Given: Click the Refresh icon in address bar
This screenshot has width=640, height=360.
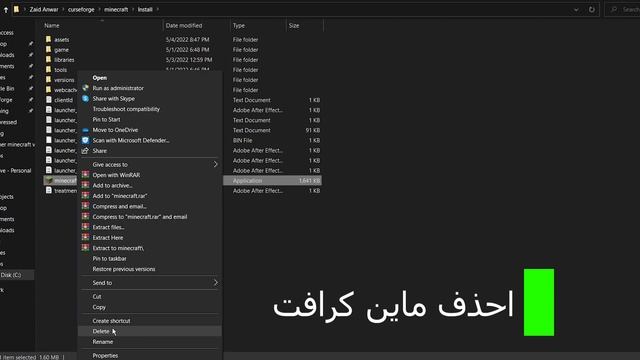Looking at the screenshot, I should click(x=591, y=9).
